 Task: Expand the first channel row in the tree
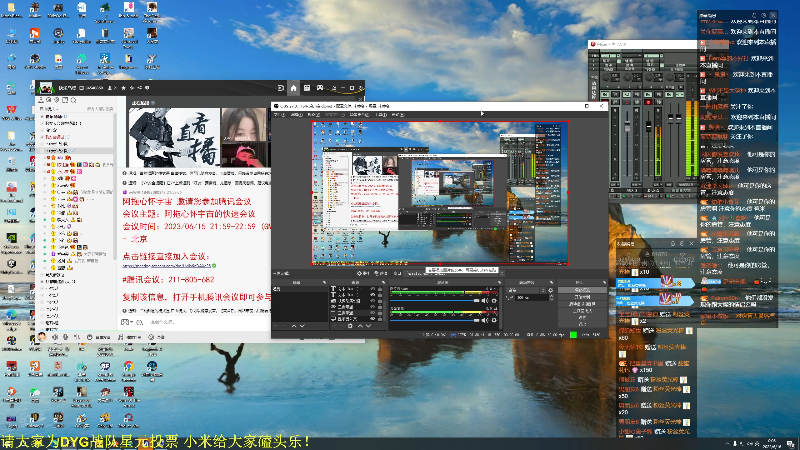tap(42, 117)
